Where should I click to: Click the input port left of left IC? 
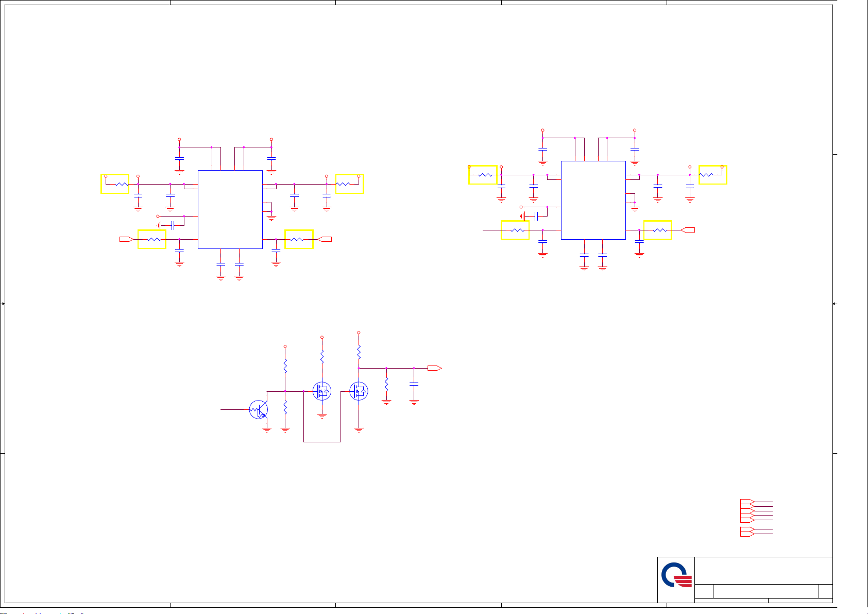(x=127, y=239)
